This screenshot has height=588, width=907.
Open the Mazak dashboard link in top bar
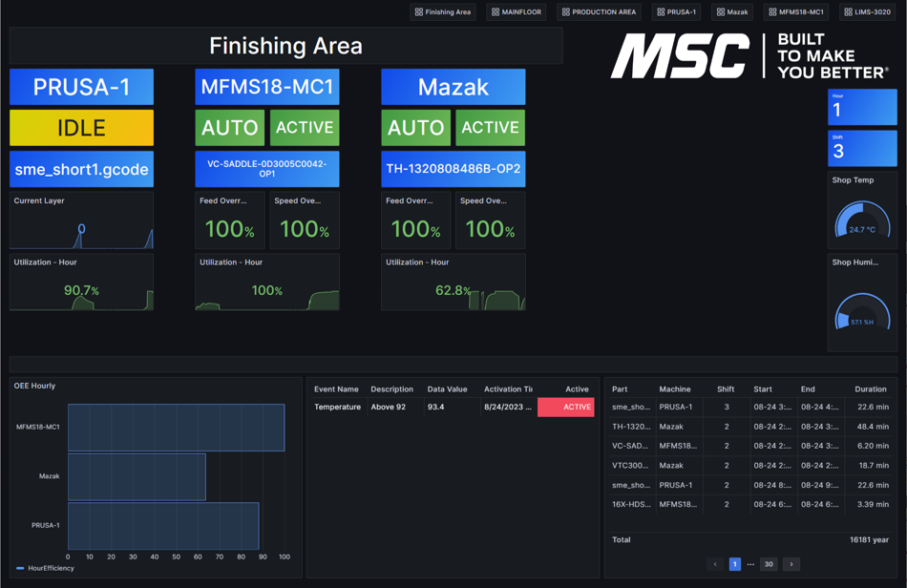(731, 12)
